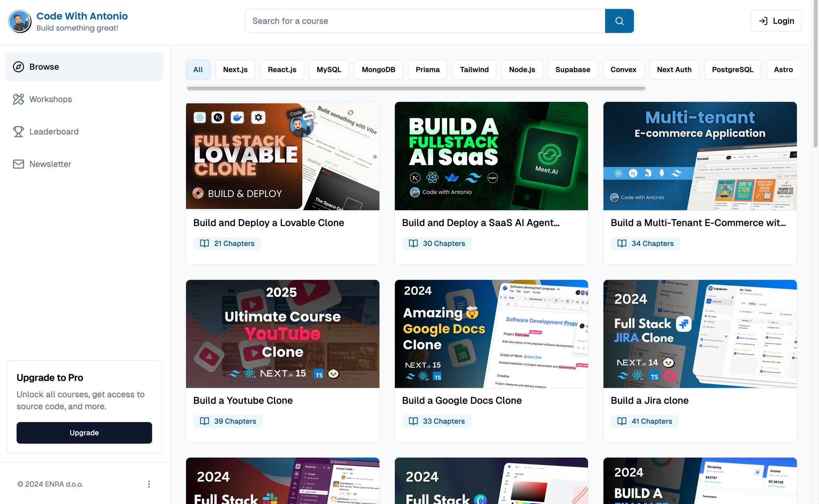819x504 pixels.
Task: Click the 34 Chapters badge
Action: [645, 243]
